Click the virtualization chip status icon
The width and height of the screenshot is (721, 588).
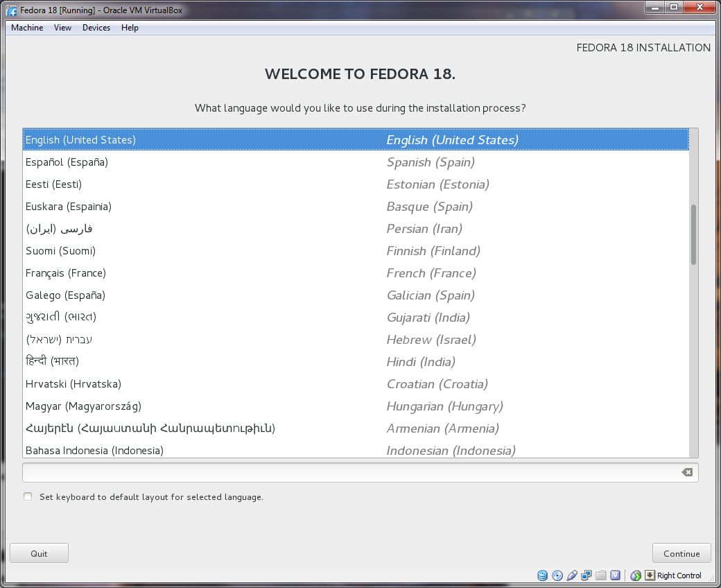coord(615,575)
